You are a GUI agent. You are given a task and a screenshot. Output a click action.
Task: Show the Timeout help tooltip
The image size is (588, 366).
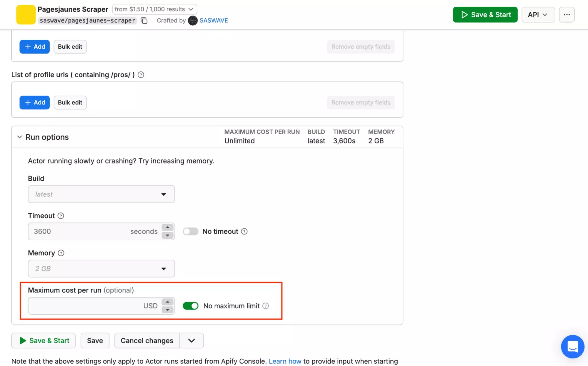click(61, 216)
